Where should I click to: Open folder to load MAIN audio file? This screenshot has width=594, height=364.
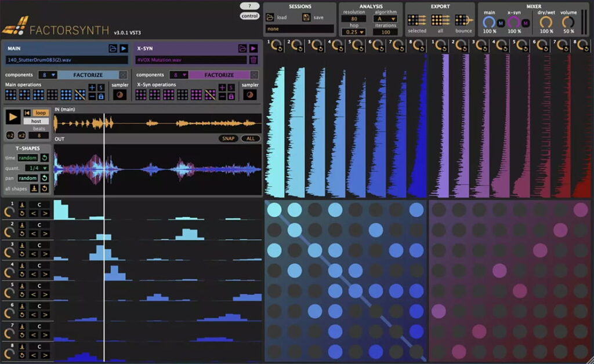coord(113,49)
